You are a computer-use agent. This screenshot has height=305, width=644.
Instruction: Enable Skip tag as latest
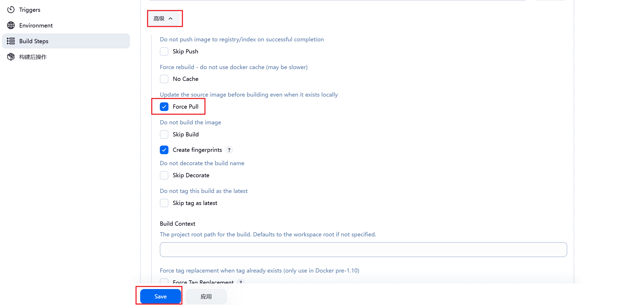click(x=164, y=203)
